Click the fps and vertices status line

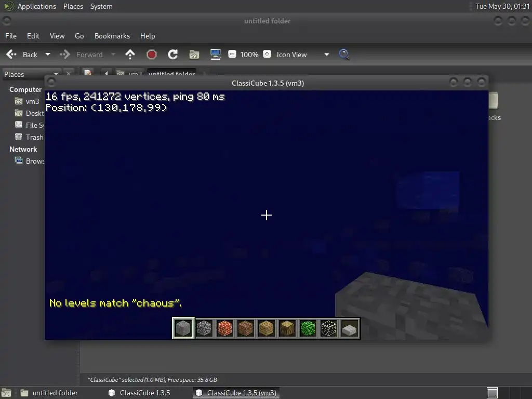[135, 96]
